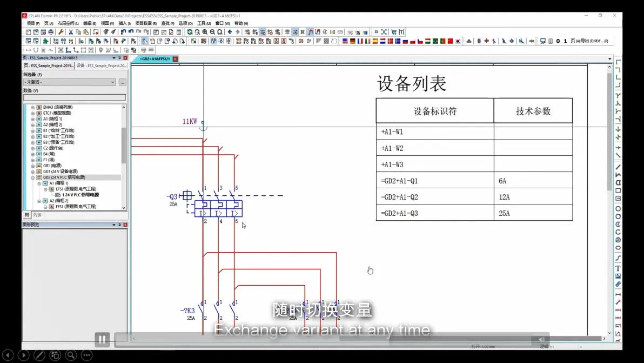
Task: Click the 数值 value input field
Action: click(75, 97)
